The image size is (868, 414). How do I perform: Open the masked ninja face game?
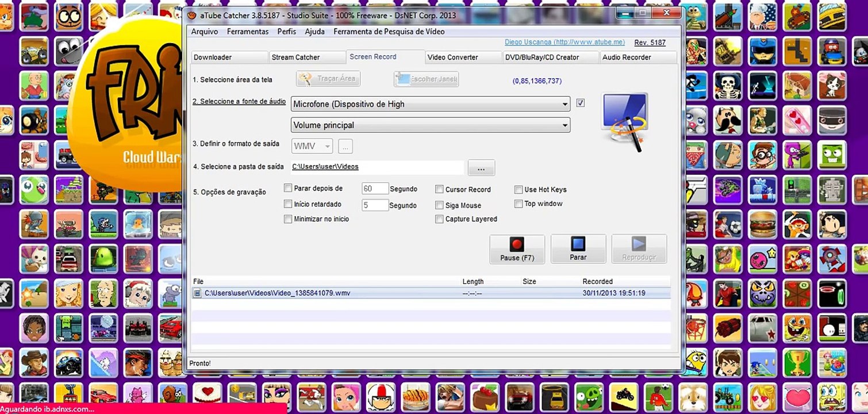tap(832, 120)
